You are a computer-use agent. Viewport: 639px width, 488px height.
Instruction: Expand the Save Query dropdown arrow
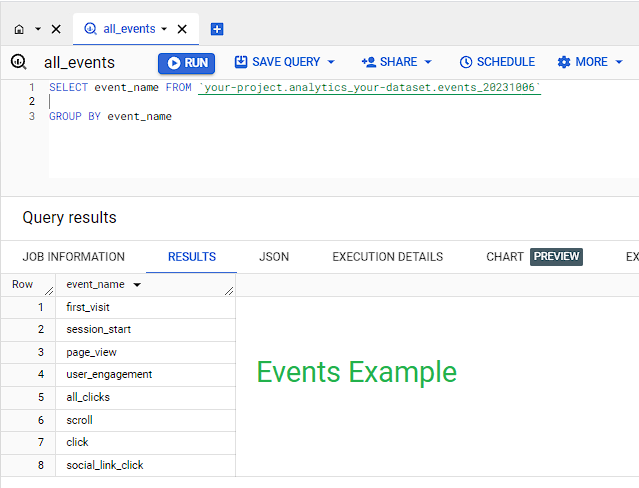(x=331, y=62)
